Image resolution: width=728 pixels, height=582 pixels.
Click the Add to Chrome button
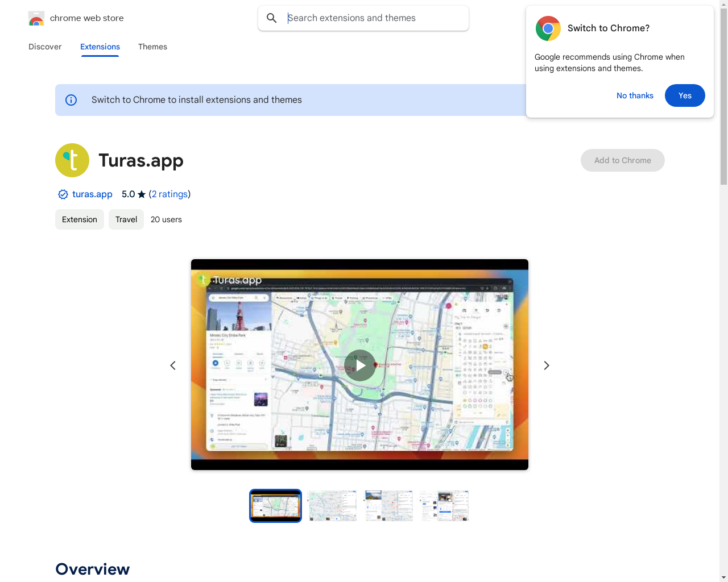tap(623, 160)
